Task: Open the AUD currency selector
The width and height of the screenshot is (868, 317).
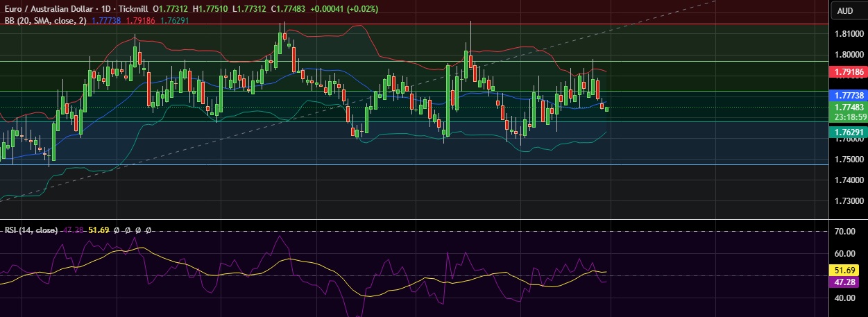Action: pos(845,10)
